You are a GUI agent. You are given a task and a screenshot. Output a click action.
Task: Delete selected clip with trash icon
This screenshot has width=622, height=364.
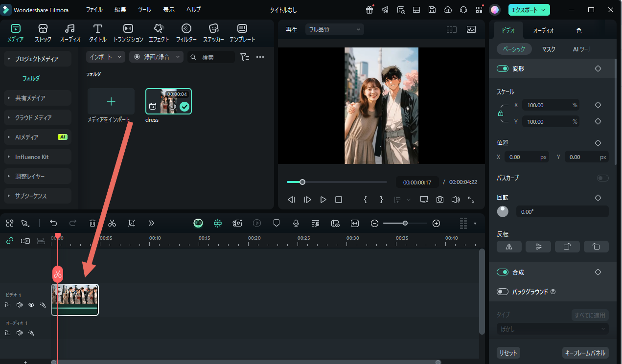point(92,223)
